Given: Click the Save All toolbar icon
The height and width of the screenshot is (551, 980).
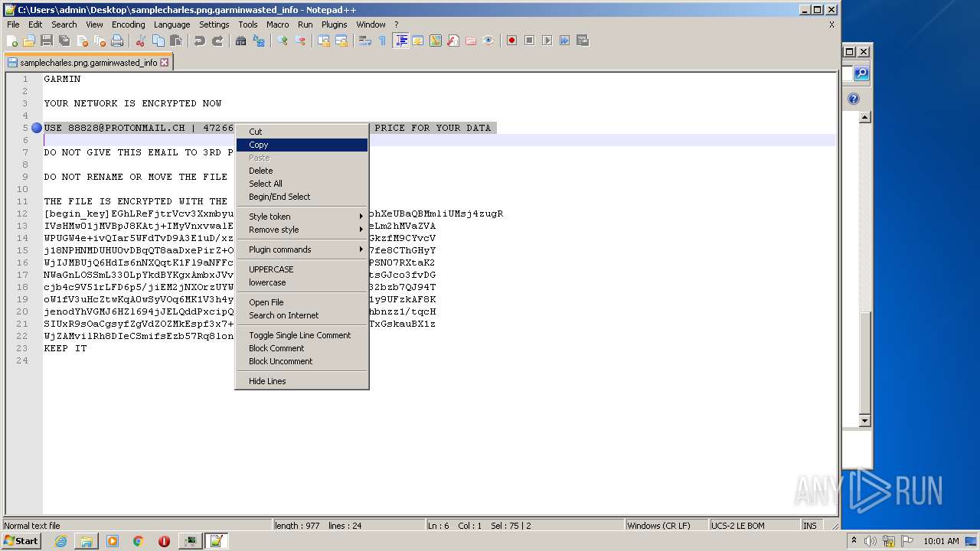Looking at the screenshot, I should tap(64, 41).
